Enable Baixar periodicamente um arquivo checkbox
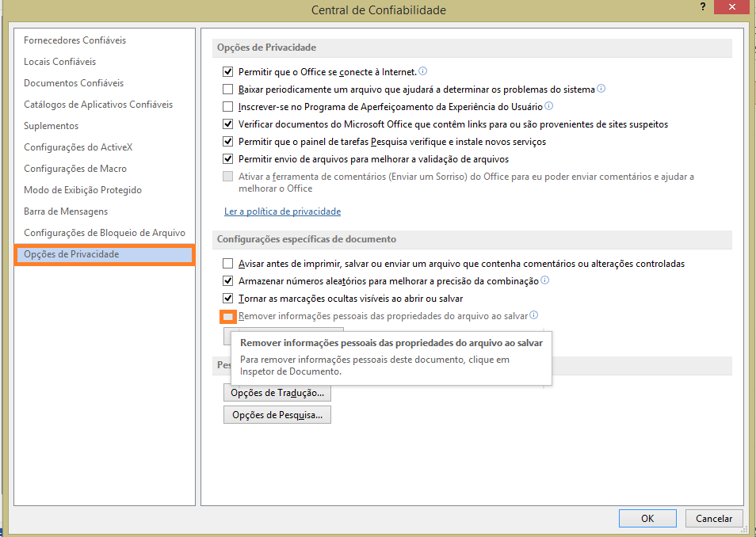756x537 pixels. coord(227,89)
